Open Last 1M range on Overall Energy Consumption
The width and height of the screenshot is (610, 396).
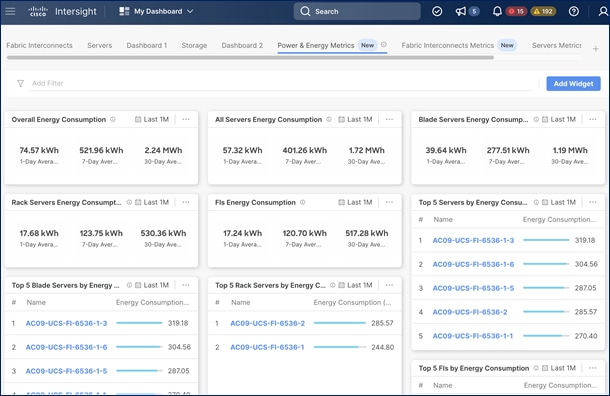coord(152,119)
